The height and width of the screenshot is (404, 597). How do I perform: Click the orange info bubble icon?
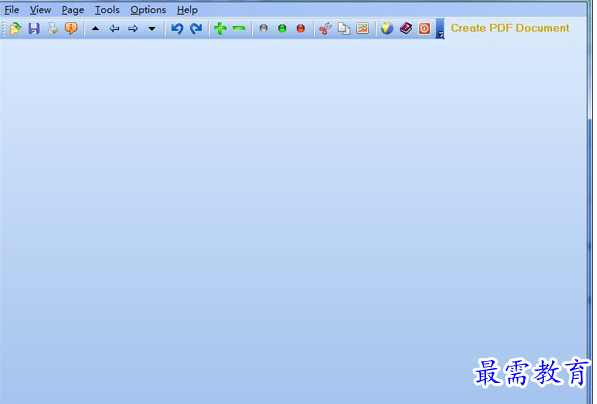[71, 29]
